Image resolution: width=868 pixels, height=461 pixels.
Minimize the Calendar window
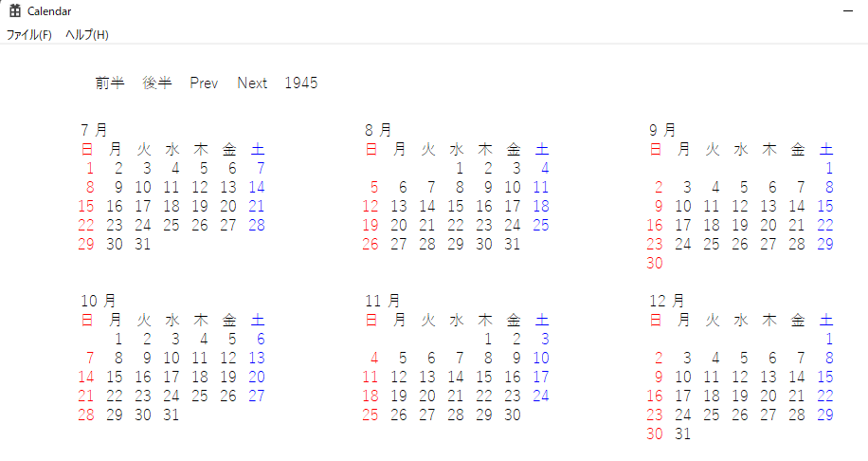(x=848, y=10)
